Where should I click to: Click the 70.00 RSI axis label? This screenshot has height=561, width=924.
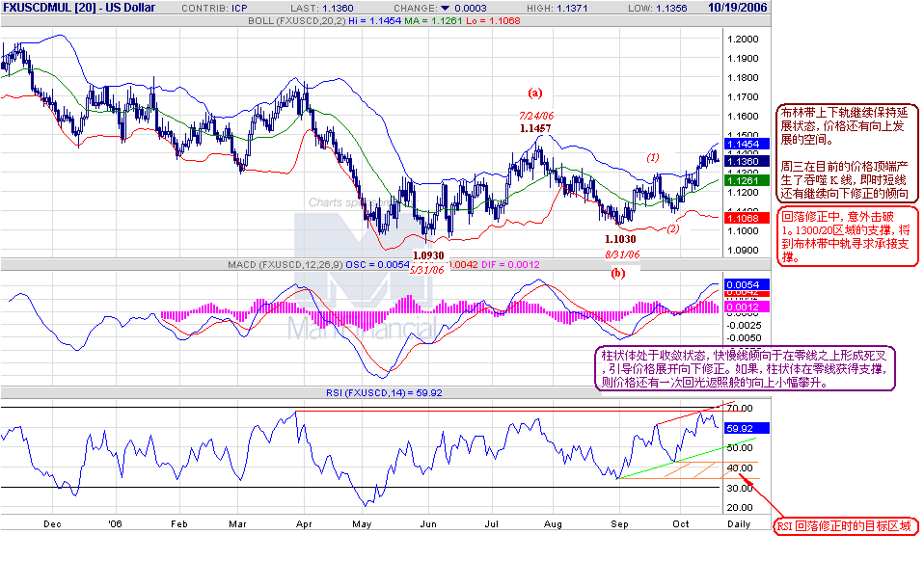740,408
